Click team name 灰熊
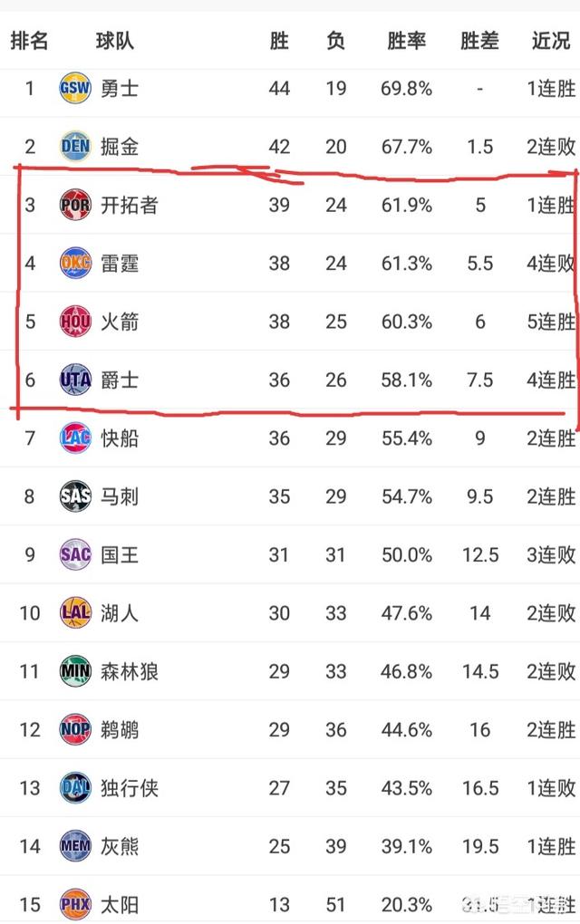The width and height of the screenshot is (580, 924). (120, 847)
